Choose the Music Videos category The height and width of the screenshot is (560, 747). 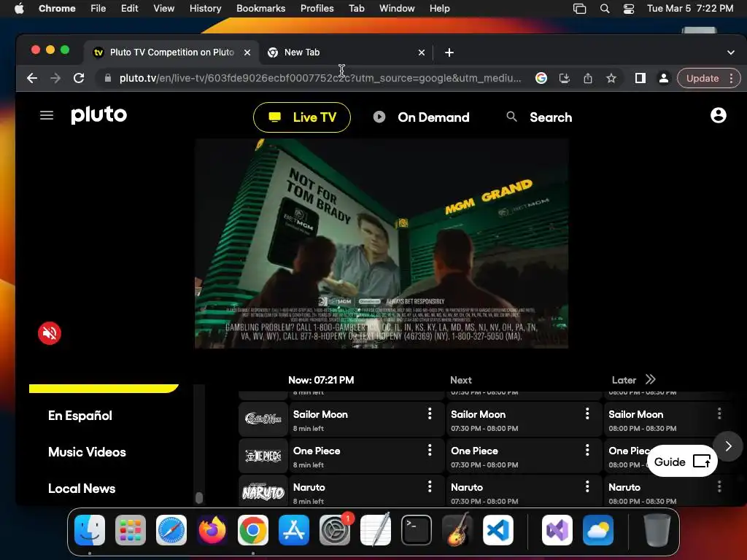pyautogui.click(x=87, y=452)
